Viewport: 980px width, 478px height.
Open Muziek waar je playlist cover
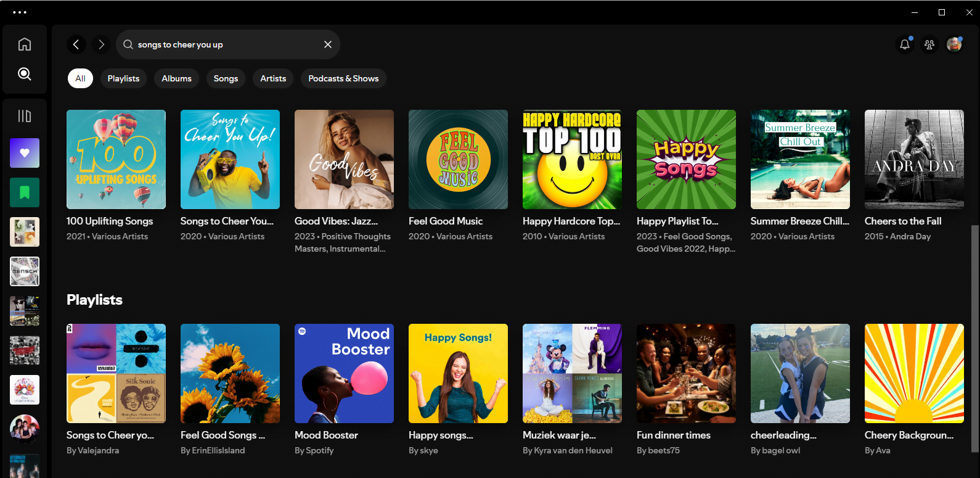(x=572, y=373)
